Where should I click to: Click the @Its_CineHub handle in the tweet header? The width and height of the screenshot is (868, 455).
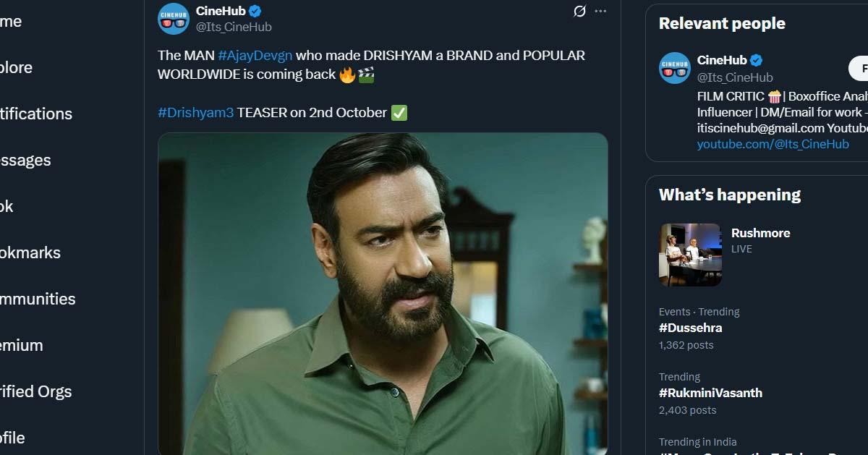pos(234,27)
